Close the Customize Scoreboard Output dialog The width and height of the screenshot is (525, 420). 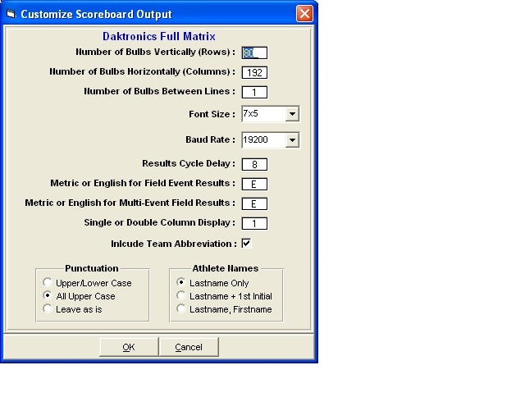(x=304, y=14)
